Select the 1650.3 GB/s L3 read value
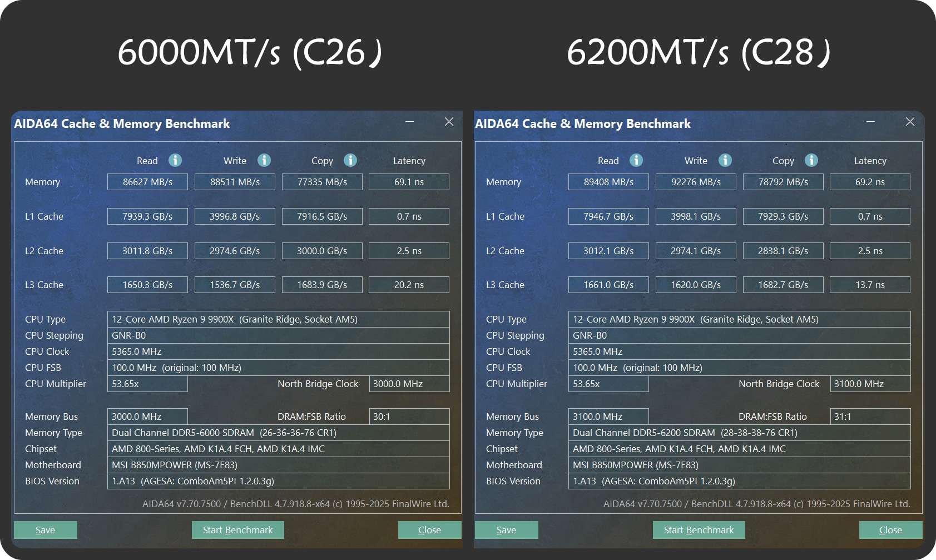This screenshot has height=560, width=936. click(147, 285)
